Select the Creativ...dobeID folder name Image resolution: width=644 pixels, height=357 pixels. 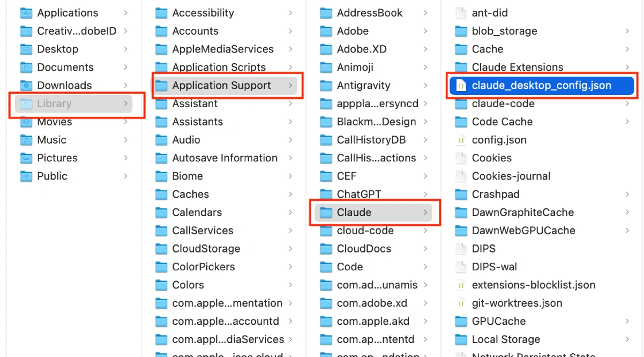coord(77,31)
